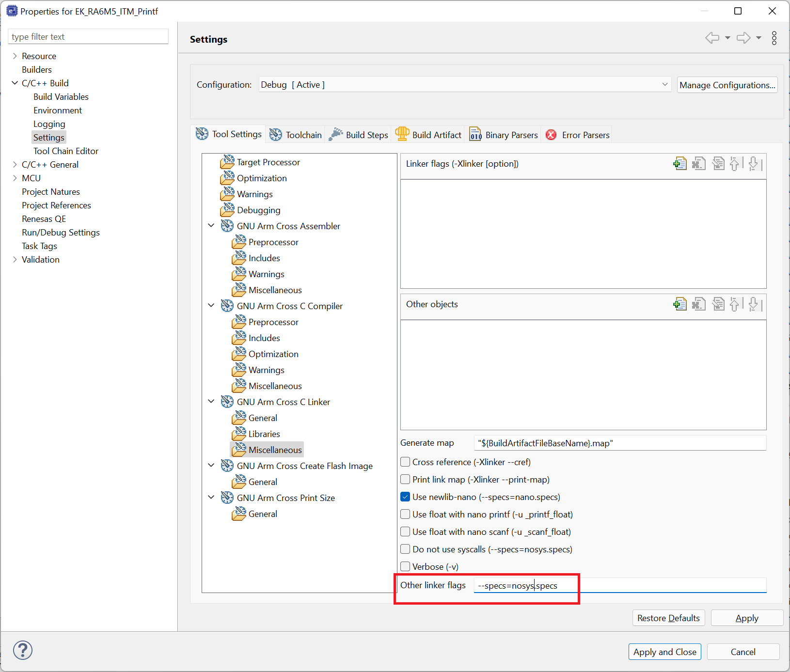Viewport: 790px width, 672px height.
Task: Click the Delete icon in Other objects
Action: 699,304
